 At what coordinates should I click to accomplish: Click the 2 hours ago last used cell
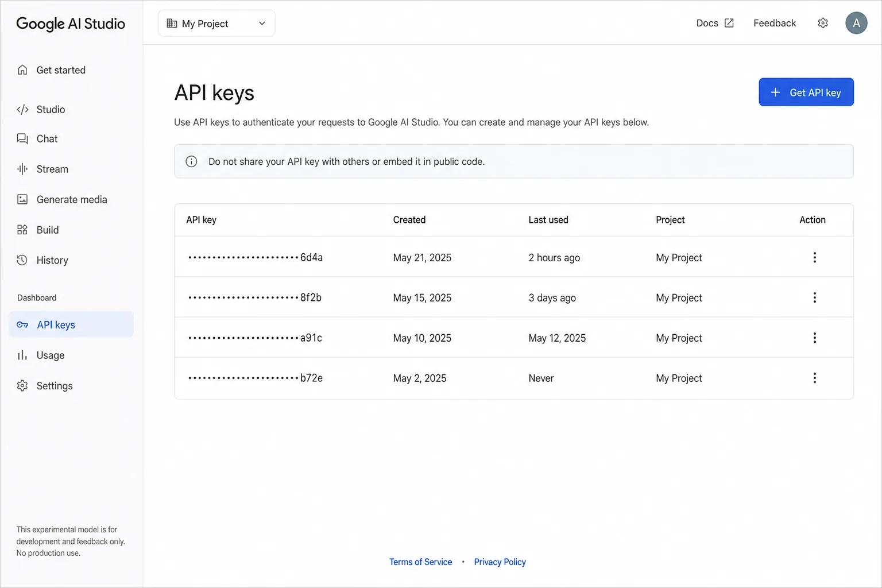click(x=554, y=258)
